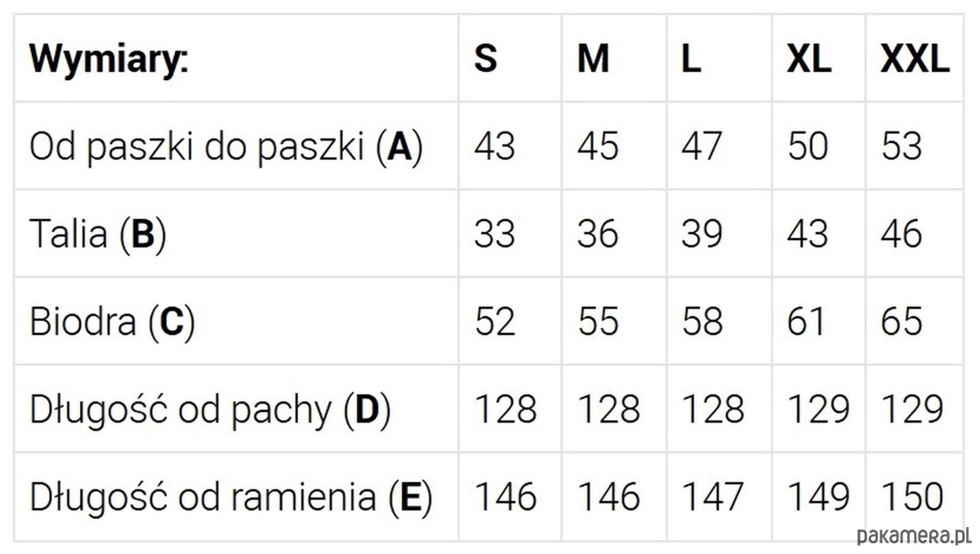Click value 53 in the XXL column
Image resolution: width=980 pixels, height=554 pixels.
[902, 147]
